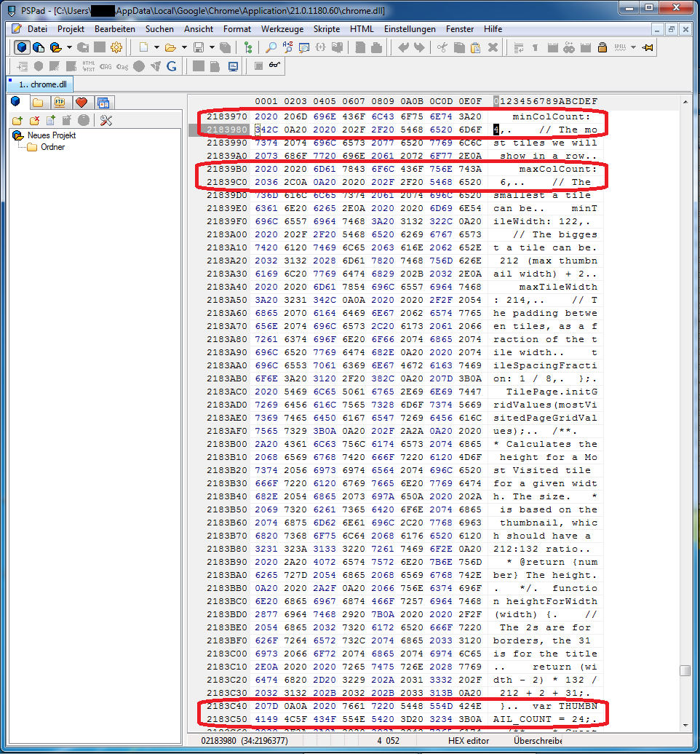Viewport: 700px width, 754px height.
Task: Open the program settings gear icon
Action: point(115,46)
